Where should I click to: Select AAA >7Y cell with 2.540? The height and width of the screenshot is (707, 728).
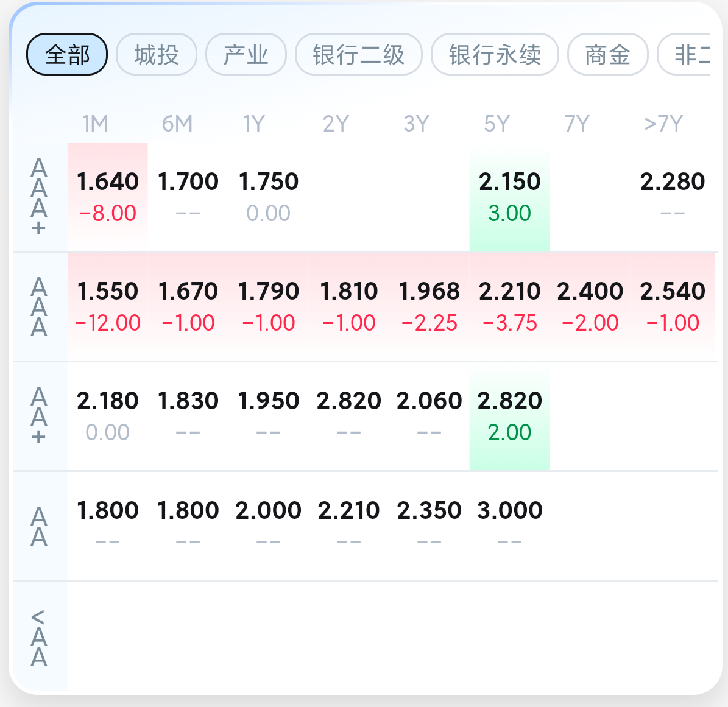673,306
